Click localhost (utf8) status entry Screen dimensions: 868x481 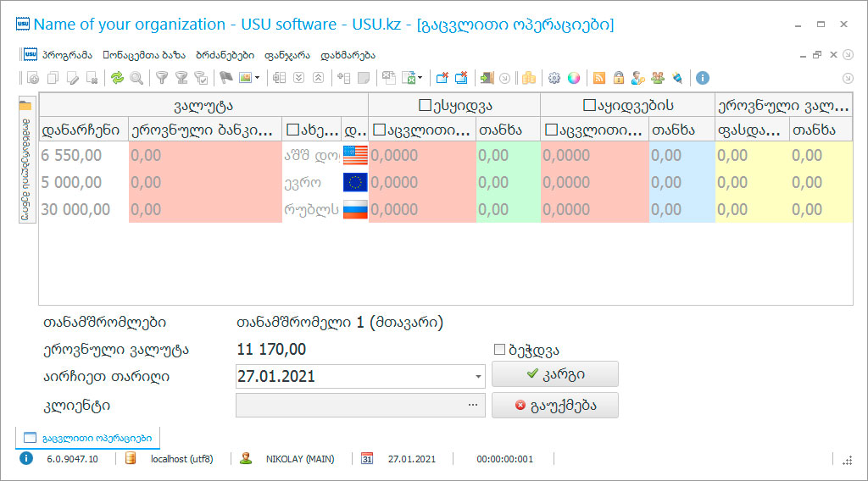[x=181, y=459]
